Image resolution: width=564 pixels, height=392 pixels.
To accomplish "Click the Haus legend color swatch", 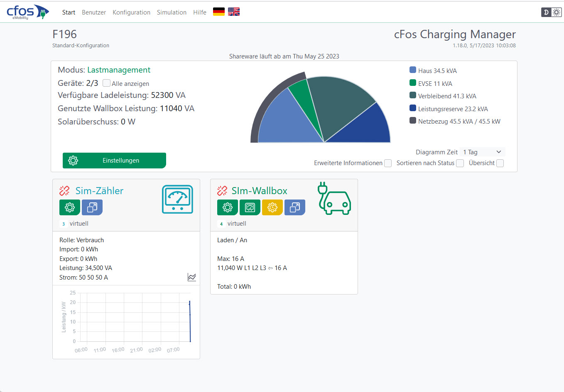I will [413, 70].
